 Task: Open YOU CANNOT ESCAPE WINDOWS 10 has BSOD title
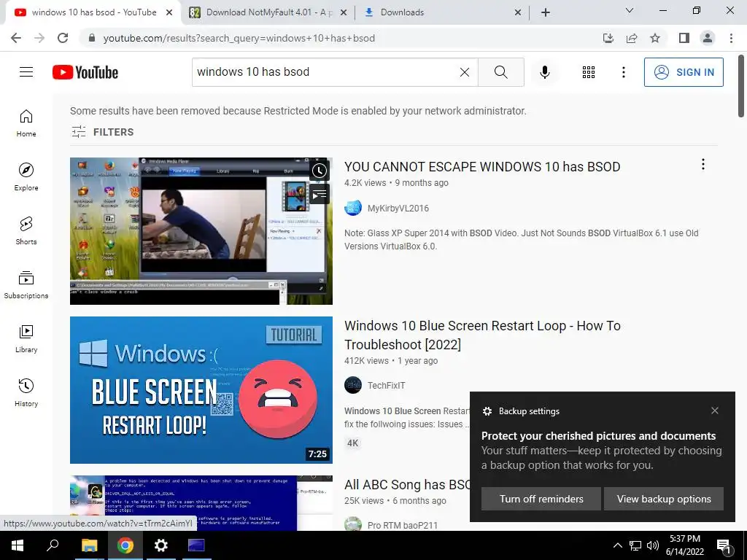[482, 167]
